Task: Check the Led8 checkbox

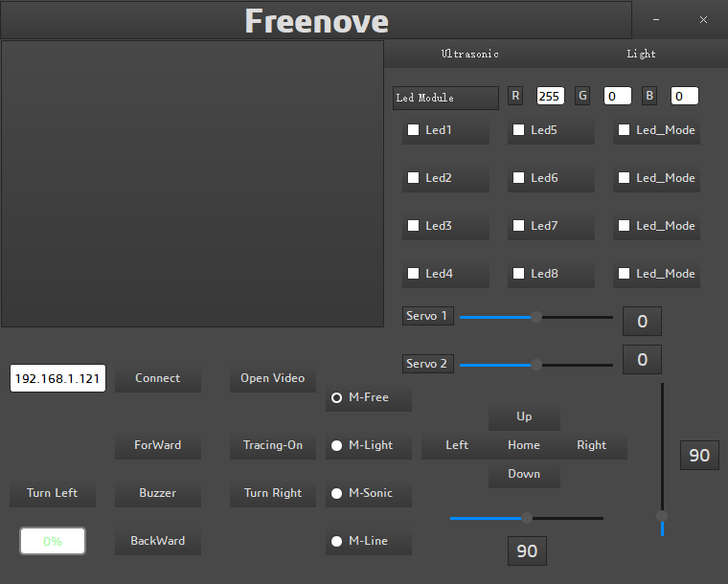Action: tap(518, 273)
